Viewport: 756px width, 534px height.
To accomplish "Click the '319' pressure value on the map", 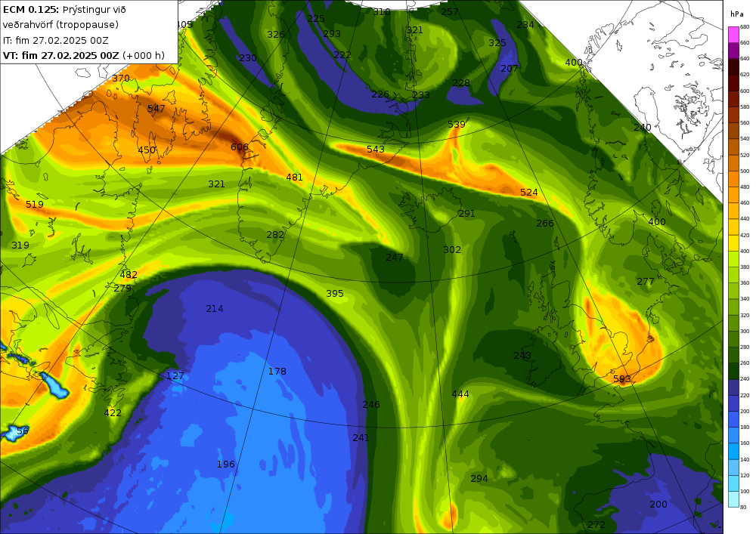I will (x=20, y=245).
